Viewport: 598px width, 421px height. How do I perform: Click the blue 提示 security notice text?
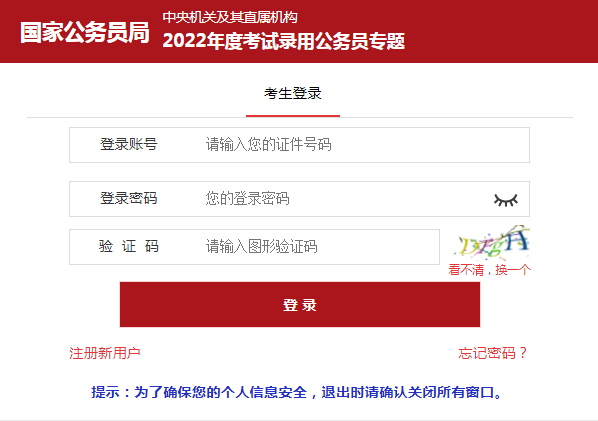pos(297,392)
